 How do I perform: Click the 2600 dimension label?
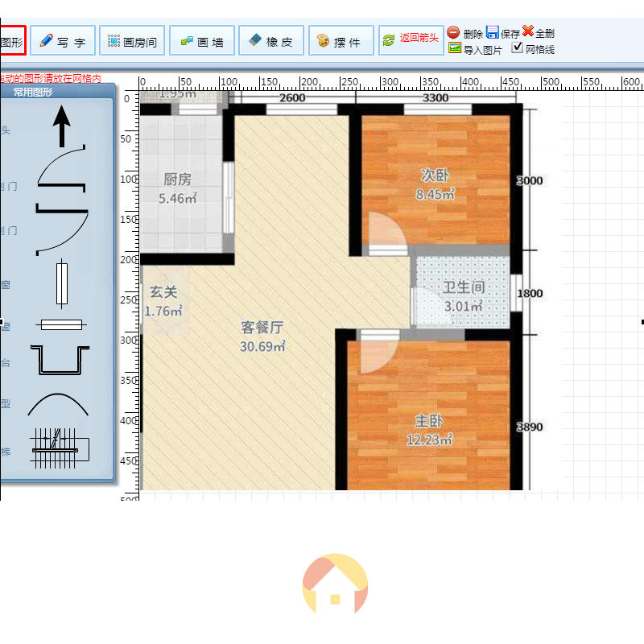point(292,97)
